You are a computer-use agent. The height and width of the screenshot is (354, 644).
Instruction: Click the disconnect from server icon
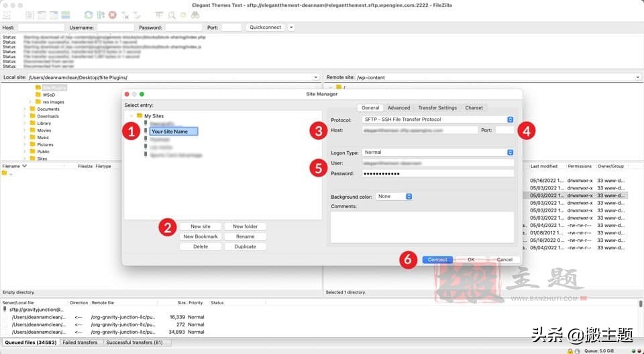coord(124,14)
